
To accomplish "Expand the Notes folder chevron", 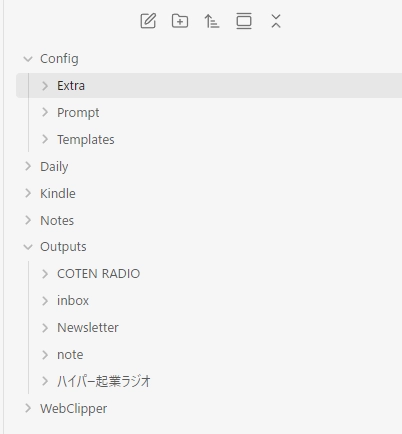I will [28, 220].
